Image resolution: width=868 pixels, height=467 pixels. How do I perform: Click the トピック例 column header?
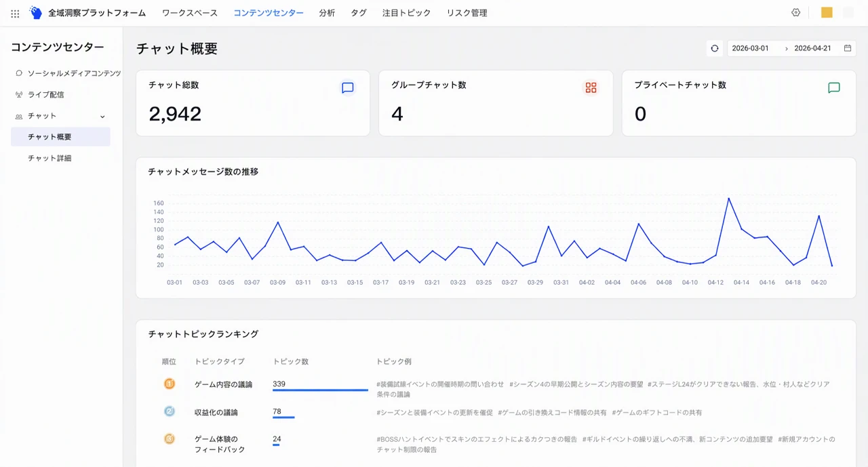394,362
